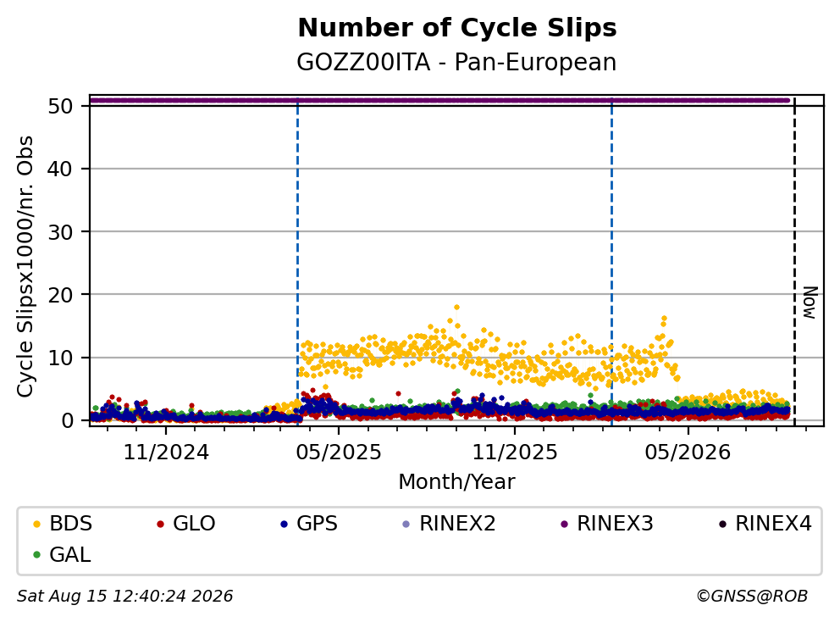Click the 05/2025 x-axis tick label
840x622 pixels.
pyautogui.click(x=339, y=453)
